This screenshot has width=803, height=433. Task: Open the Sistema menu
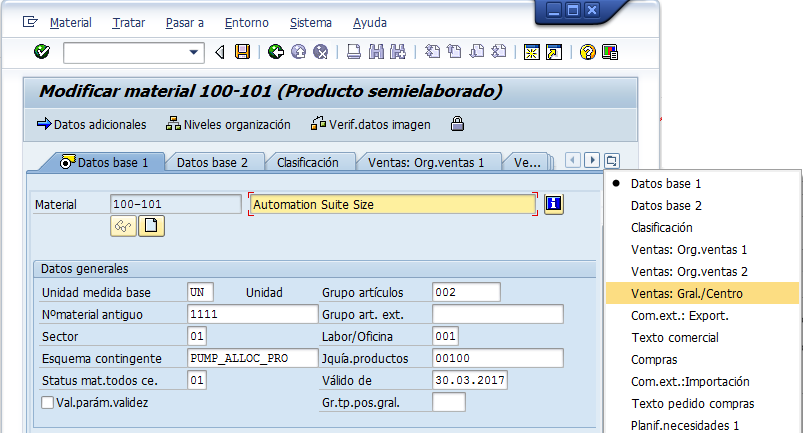(x=310, y=23)
